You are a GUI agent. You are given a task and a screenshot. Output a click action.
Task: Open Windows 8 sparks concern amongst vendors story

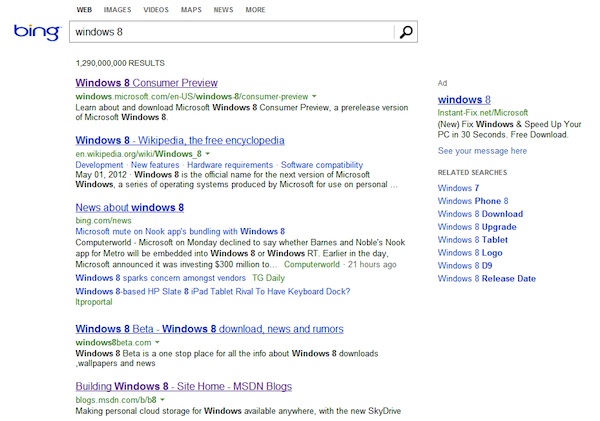tap(161, 278)
